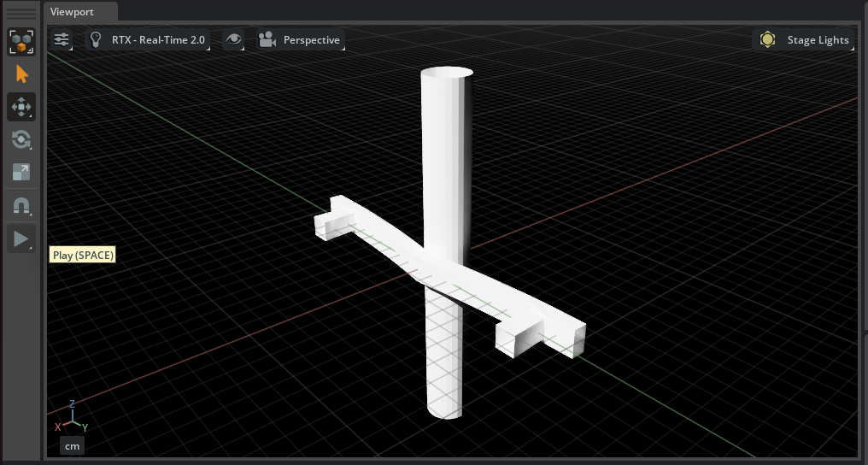This screenshot has width=868, height=465.
Task: Select the prim selection mode icon
Action: click(x=21, y=42)
